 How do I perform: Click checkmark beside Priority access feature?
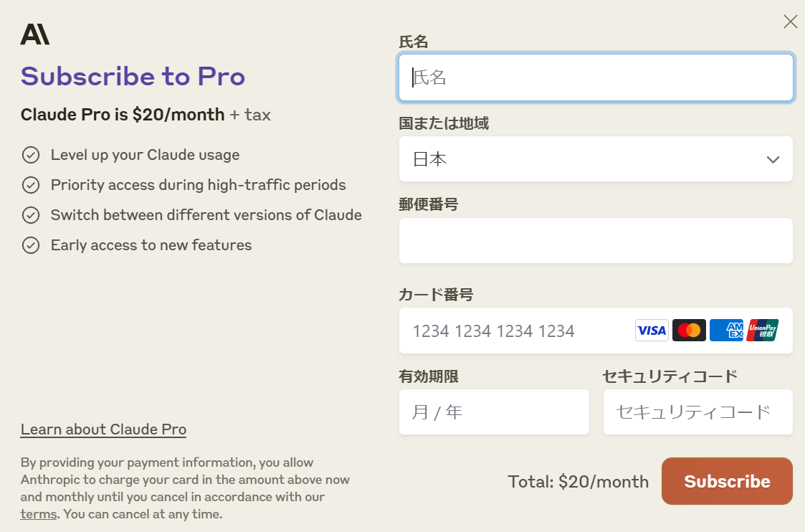point(31,185)
